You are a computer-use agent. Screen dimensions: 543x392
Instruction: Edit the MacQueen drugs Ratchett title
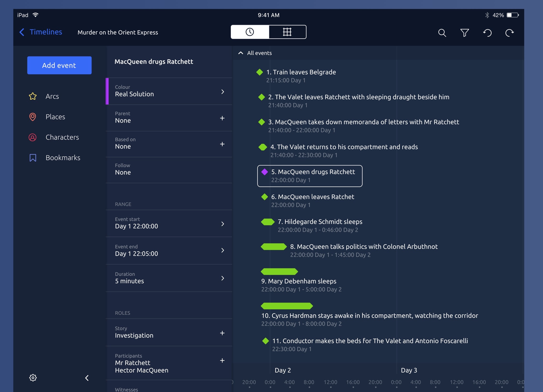[x=154, y=61]
